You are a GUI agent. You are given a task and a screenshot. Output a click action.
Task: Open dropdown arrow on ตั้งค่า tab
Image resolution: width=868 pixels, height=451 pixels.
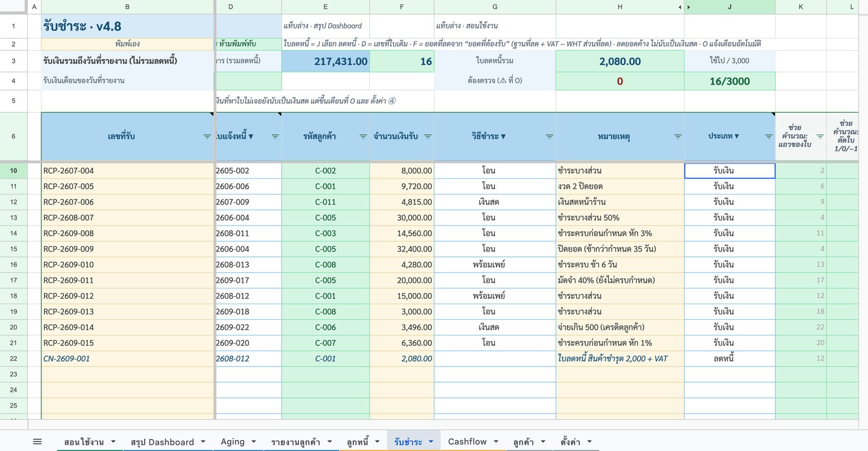(589, 442)
